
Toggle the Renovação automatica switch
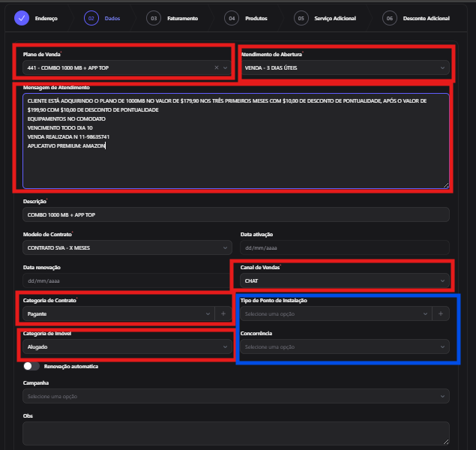(x=31, y=366)
